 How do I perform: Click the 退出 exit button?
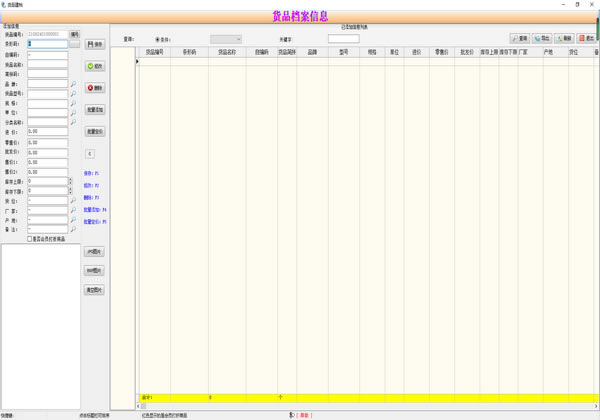click(x=586, y=38)
